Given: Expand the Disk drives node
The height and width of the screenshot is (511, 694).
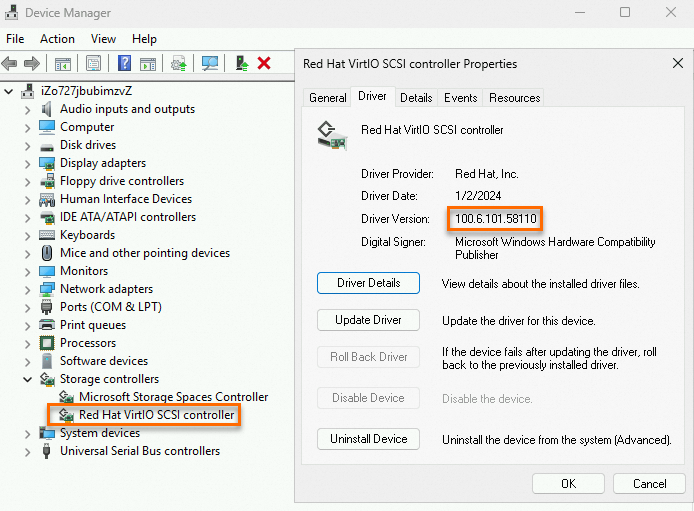Looking at the screenshot, I should (27, 146).
